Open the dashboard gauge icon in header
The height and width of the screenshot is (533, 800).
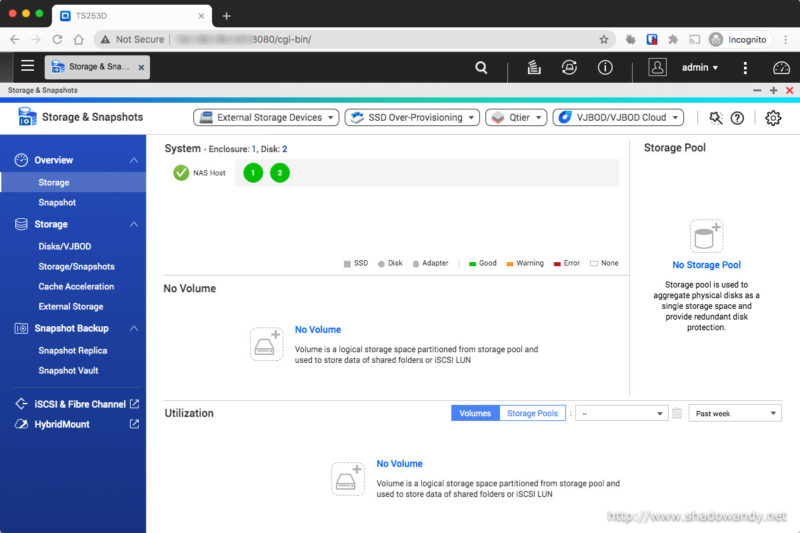(781, 67)
